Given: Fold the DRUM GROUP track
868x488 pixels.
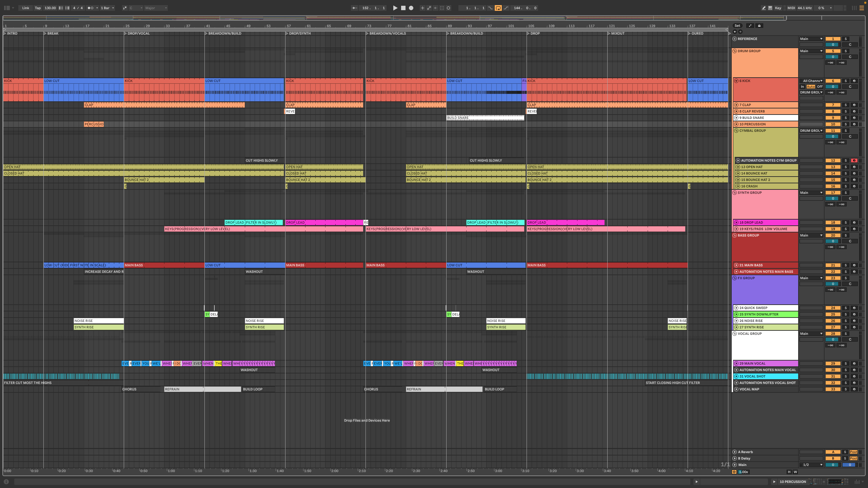Looking at the screenshot, I should click(735, 51).
